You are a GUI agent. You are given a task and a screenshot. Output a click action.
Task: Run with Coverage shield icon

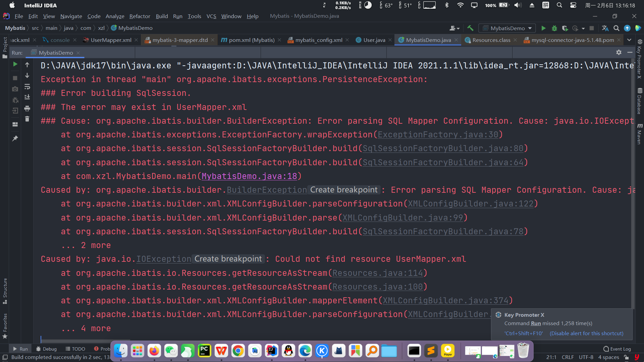[x=565, y=28]
